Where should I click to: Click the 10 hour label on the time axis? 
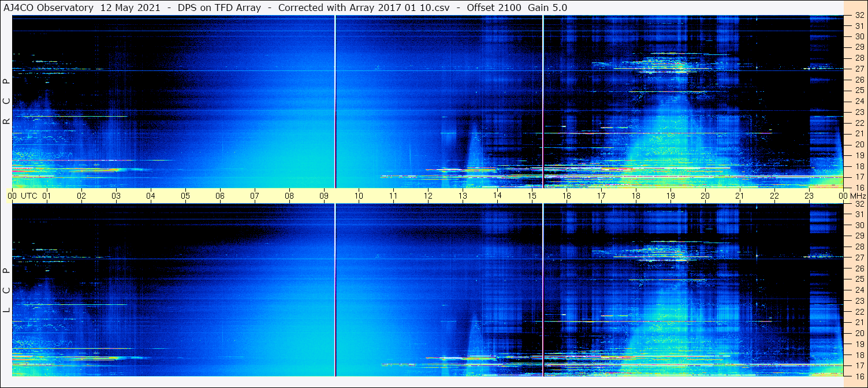(x=359, y=196)
